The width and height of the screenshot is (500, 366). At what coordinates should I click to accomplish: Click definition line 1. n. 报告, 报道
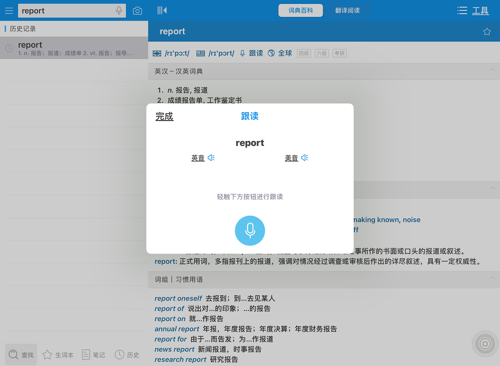(x=182, y=90)
